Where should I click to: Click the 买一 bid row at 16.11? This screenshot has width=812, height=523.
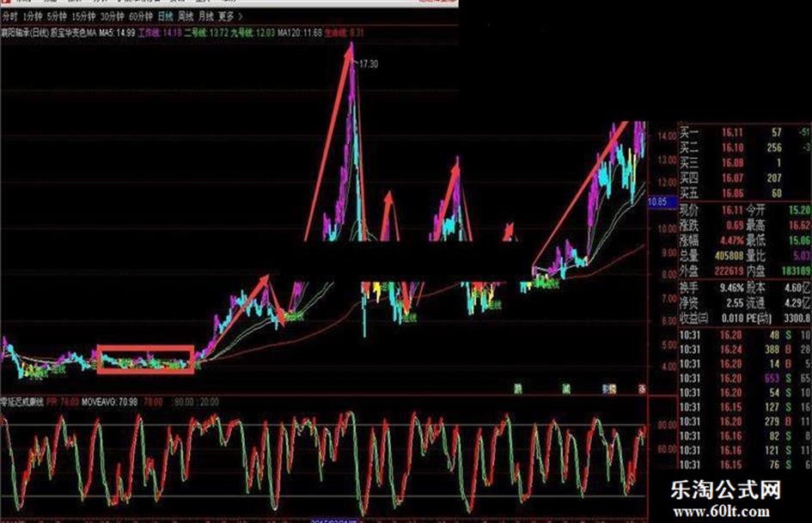point(745,132)
